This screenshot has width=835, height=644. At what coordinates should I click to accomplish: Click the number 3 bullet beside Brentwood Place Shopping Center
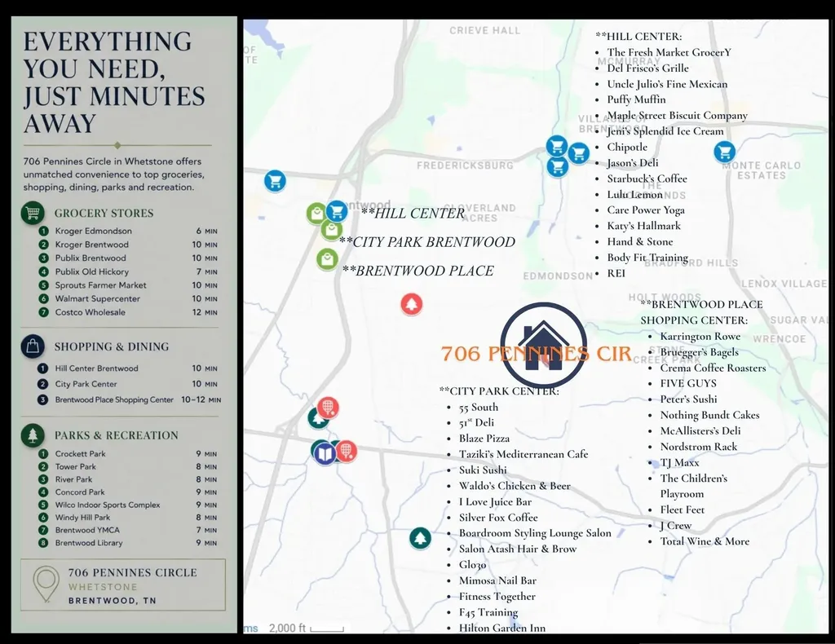[42, 399]
